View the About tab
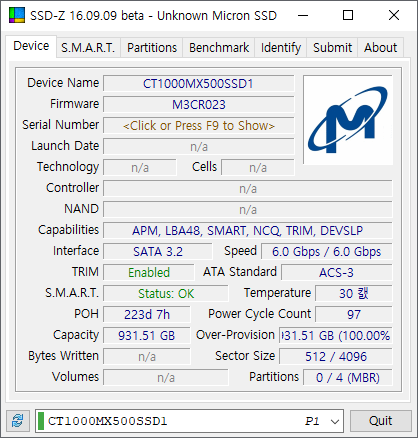418x438 pixels. pyautogui.click(x=380, y=48)
